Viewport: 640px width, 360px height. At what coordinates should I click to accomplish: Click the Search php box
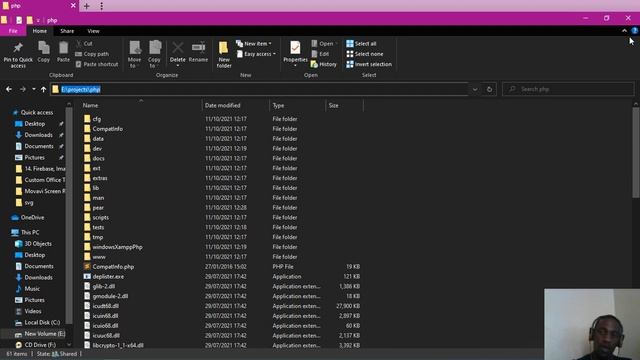pyautogui.click(x=568, y=89)
